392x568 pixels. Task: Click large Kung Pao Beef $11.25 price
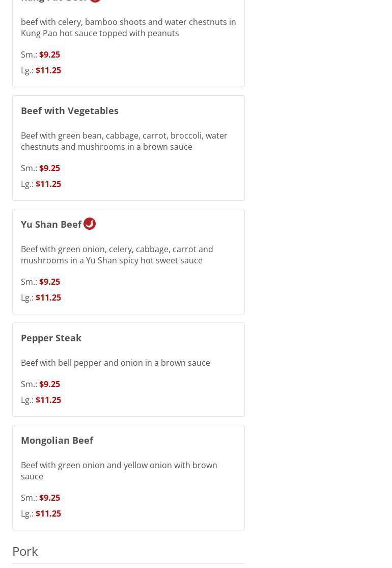click(x=48, y=70)
